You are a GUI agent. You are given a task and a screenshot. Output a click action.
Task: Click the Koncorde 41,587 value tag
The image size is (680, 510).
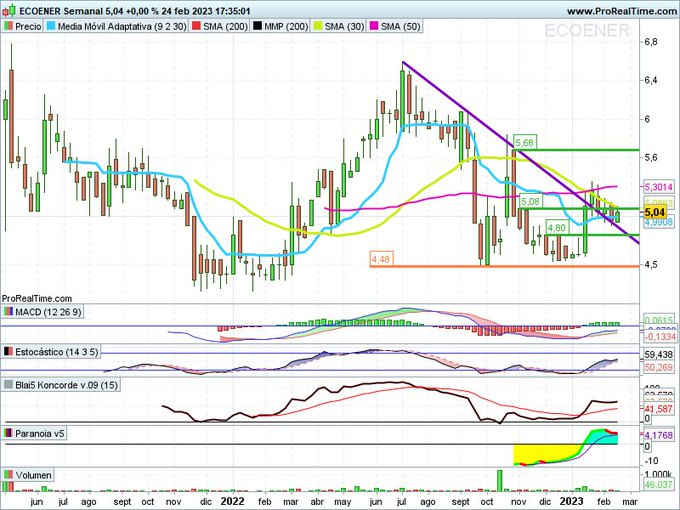(658, 409)
